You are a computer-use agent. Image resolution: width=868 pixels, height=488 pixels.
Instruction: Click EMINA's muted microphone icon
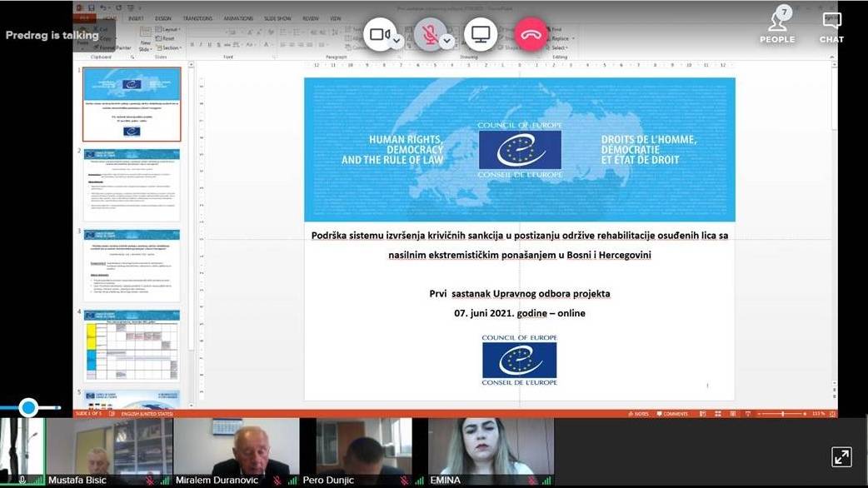[x=532, y=481]
